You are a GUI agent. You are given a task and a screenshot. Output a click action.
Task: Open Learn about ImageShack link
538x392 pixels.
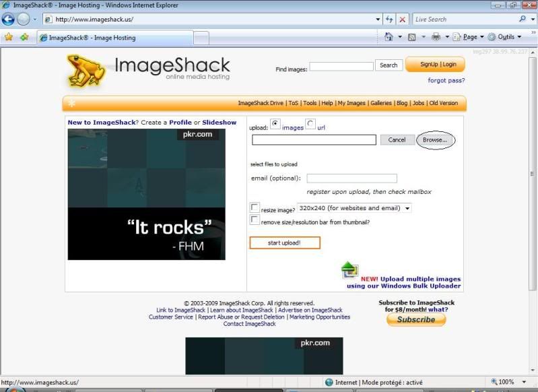click(x=242, y=310)
